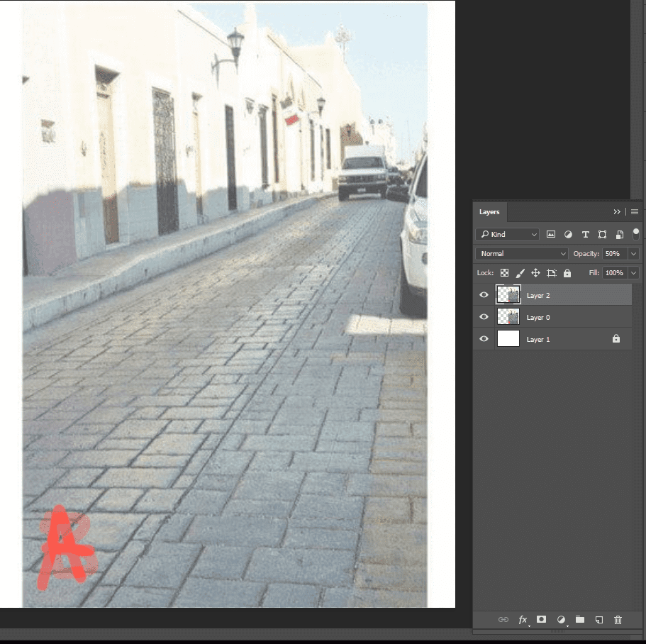Click the lock image pixels brush icon
The image size is (646, 644).
pyautogui.click(x=520, y=273)
